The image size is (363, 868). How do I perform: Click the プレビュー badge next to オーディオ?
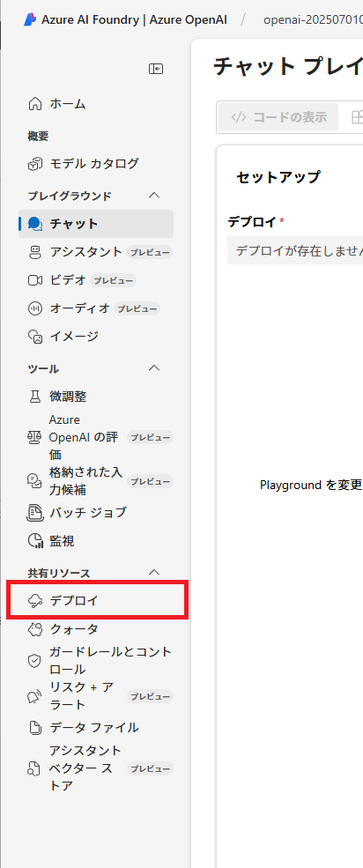(137, 309)
